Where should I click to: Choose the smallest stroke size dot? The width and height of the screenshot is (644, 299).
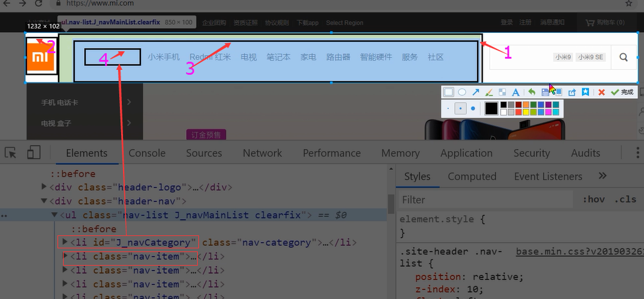[448, 109]
